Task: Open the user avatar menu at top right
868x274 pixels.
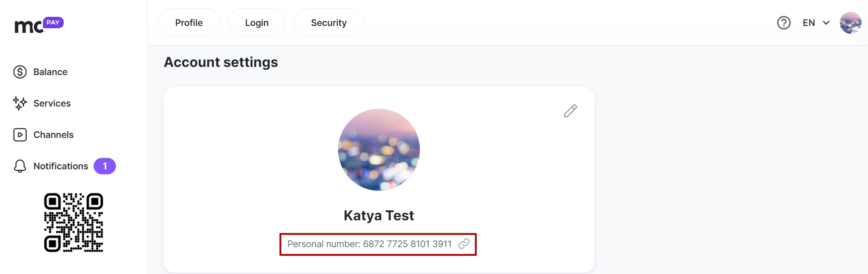Action: point(851,23)
